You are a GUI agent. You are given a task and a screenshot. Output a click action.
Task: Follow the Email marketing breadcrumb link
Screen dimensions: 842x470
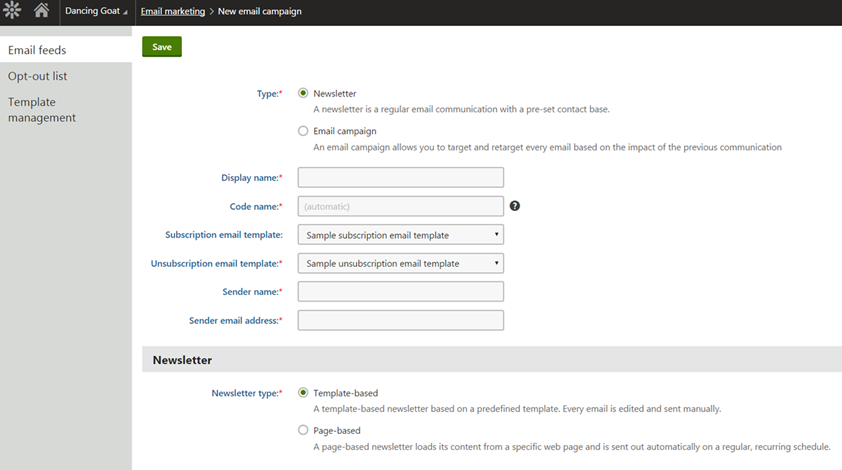pyautogui.click(x=173, y=12)
